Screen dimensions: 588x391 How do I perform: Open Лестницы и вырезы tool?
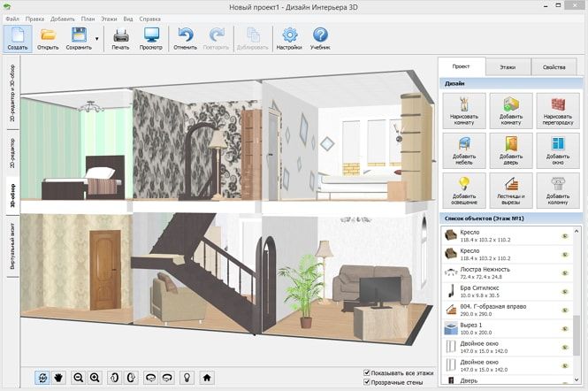coord(511,190)
